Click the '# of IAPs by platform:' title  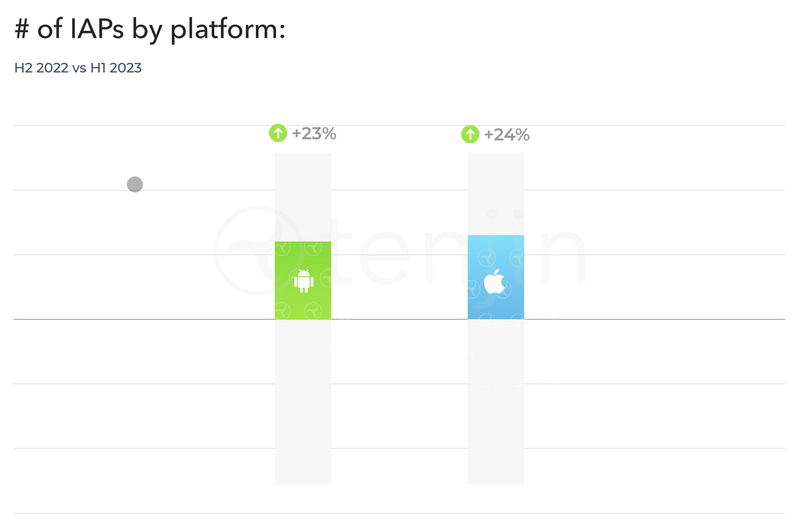pos(150,28)
